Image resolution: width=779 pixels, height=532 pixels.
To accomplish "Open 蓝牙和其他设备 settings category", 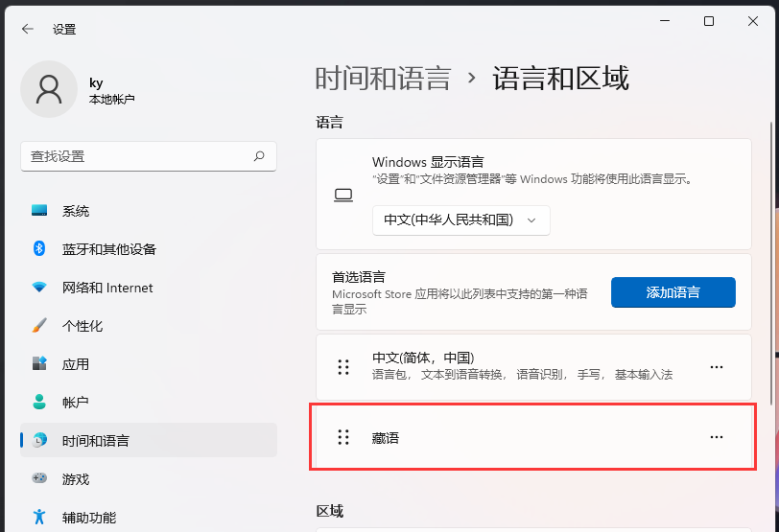I will (x=149, y=249).
